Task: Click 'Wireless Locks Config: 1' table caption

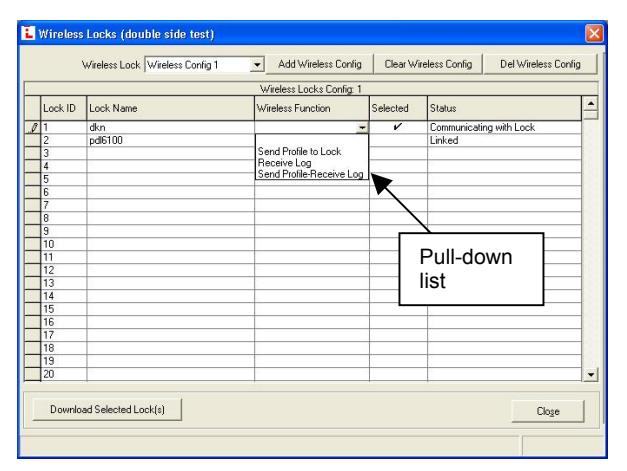Action: click(311, 89)
